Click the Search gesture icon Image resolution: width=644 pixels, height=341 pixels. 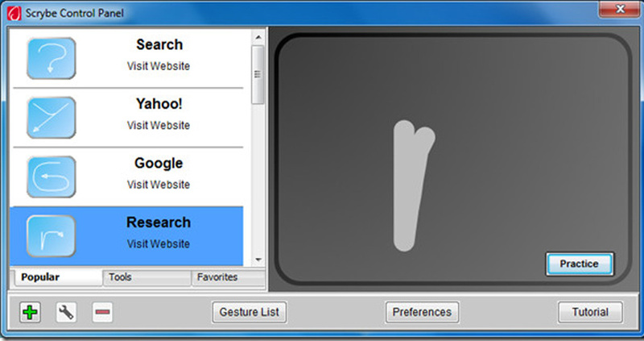coord(51,58)
